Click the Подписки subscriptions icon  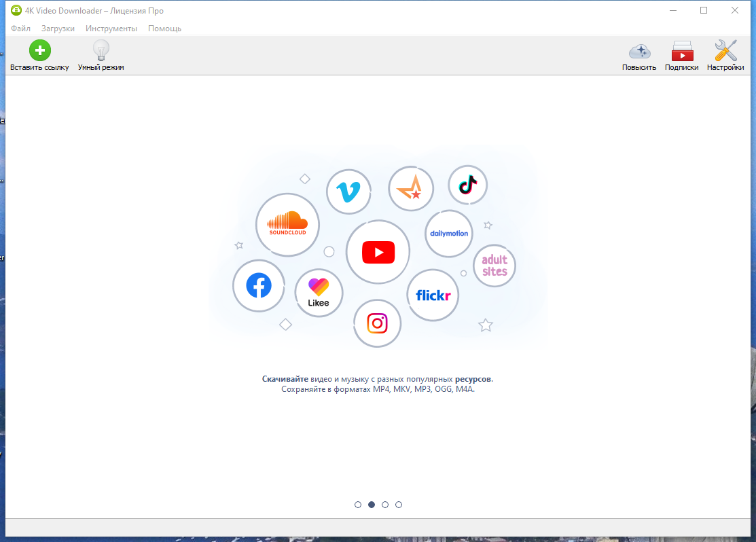681,50
